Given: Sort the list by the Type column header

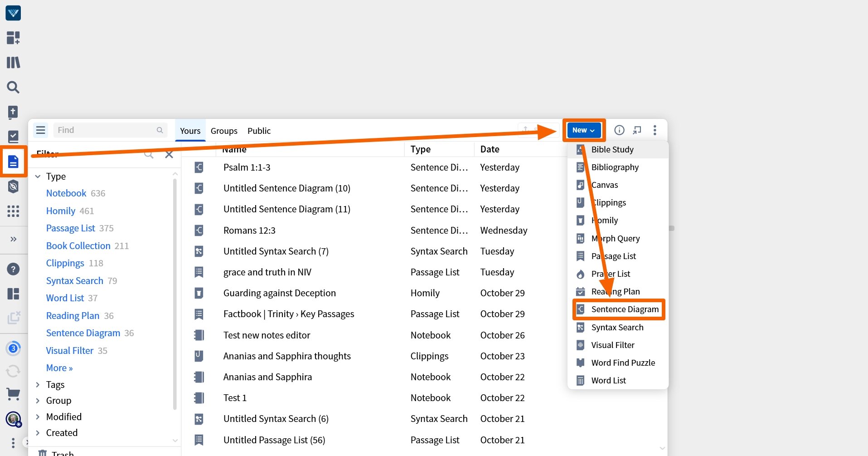Looking at the screenshot, I should (x=421, y=149).
